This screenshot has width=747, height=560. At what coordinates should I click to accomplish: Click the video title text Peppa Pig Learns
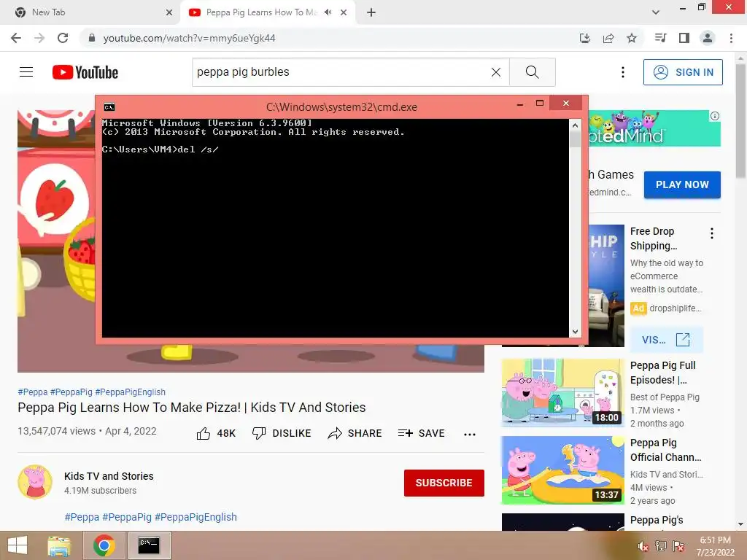[192, 408]
